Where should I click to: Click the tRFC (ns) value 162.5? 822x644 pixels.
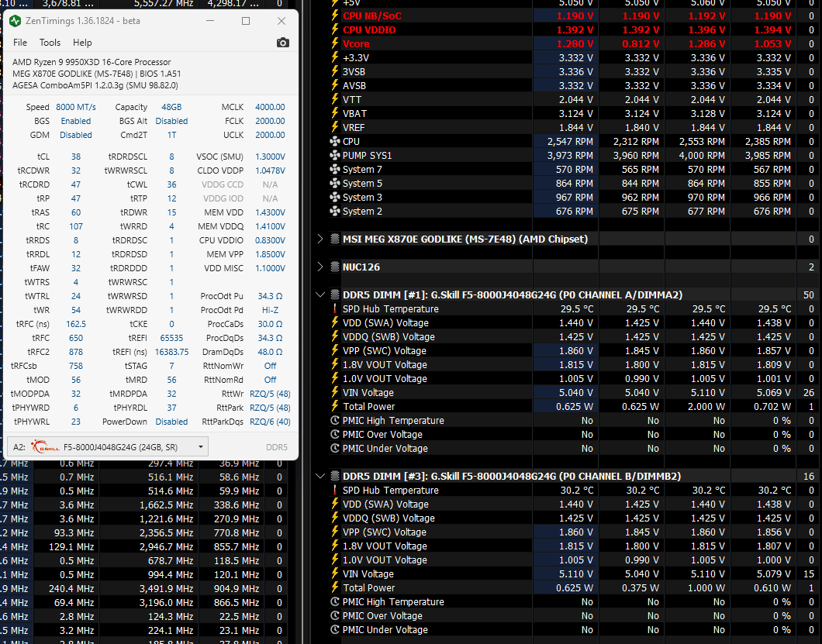76,324
